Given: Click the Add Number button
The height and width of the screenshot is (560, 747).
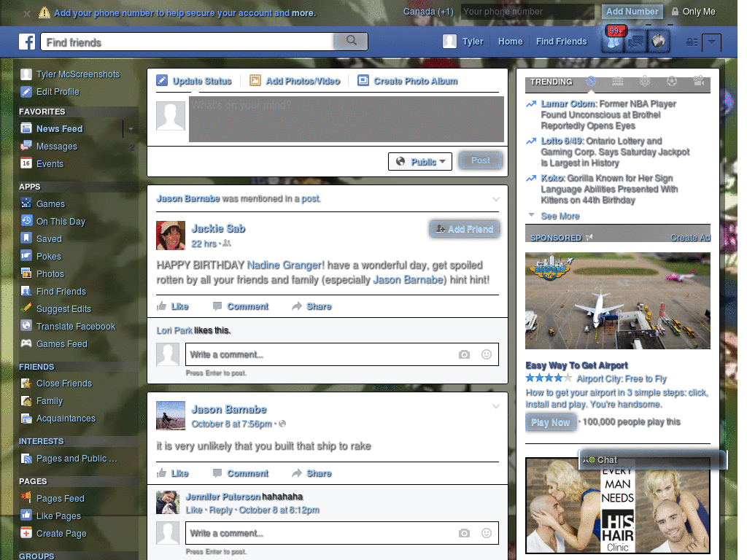Looking at the screenshot, I should [x=632, y=12].
